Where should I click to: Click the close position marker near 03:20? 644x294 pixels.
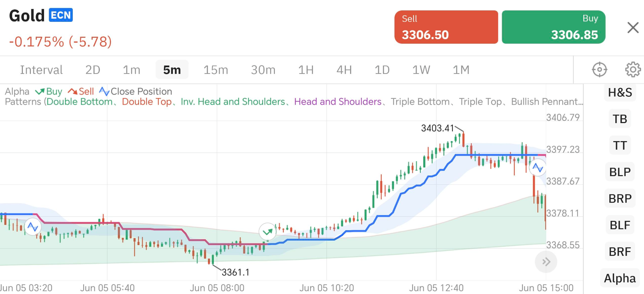click(33, 227)
